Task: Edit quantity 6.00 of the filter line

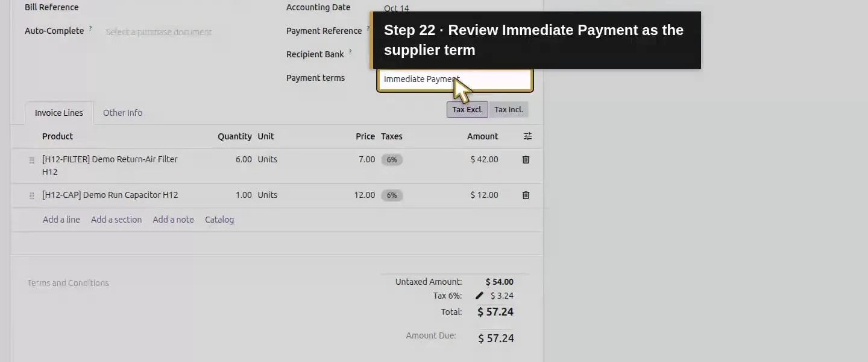Action: pos(244,159)
